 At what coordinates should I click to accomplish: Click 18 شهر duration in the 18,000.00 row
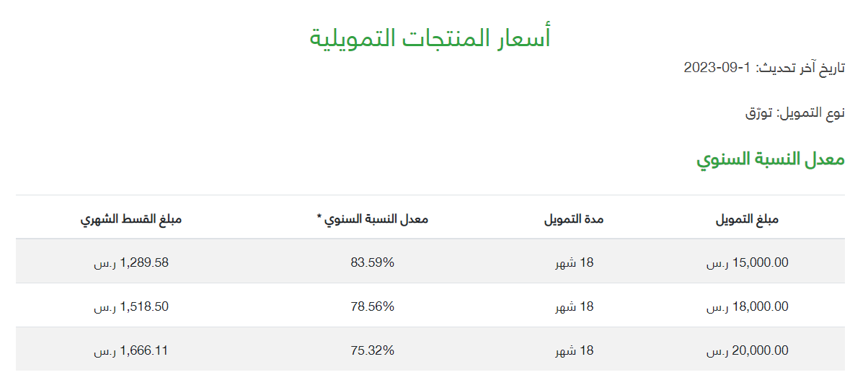pyautogui.click(x=574, y=307)
